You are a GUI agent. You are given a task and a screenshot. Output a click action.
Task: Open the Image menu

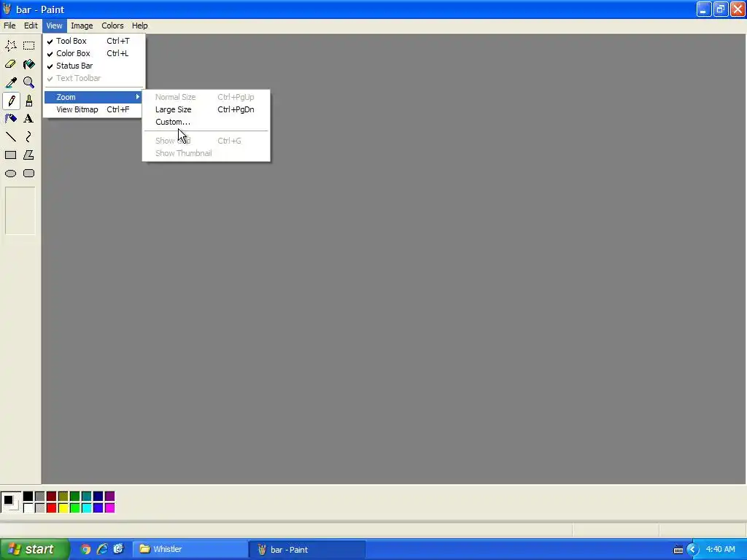coord(82,26)
